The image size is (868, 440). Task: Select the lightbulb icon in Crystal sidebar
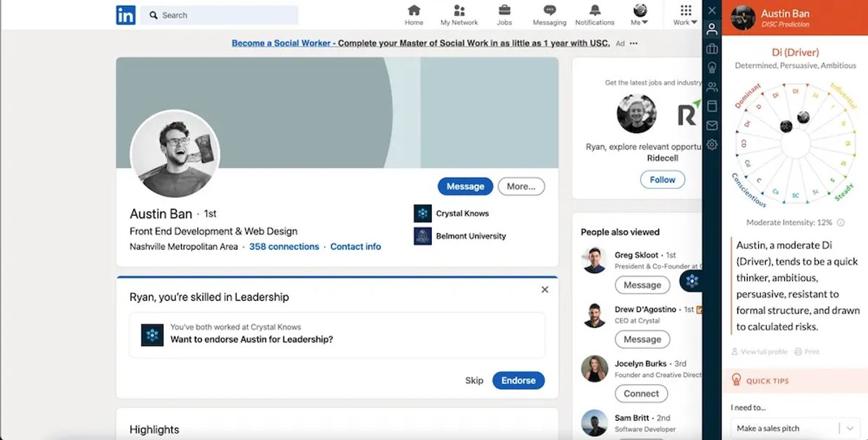[x=712, y=67]
